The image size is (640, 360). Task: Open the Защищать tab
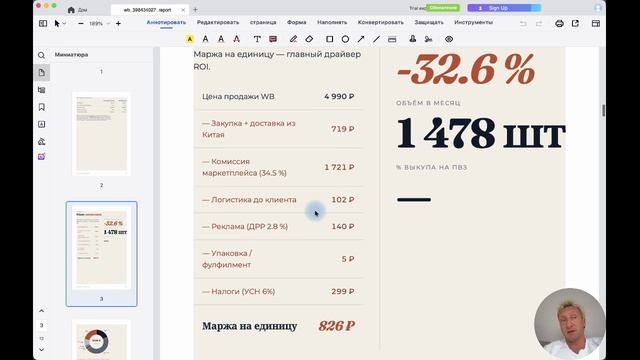point(429,22)
